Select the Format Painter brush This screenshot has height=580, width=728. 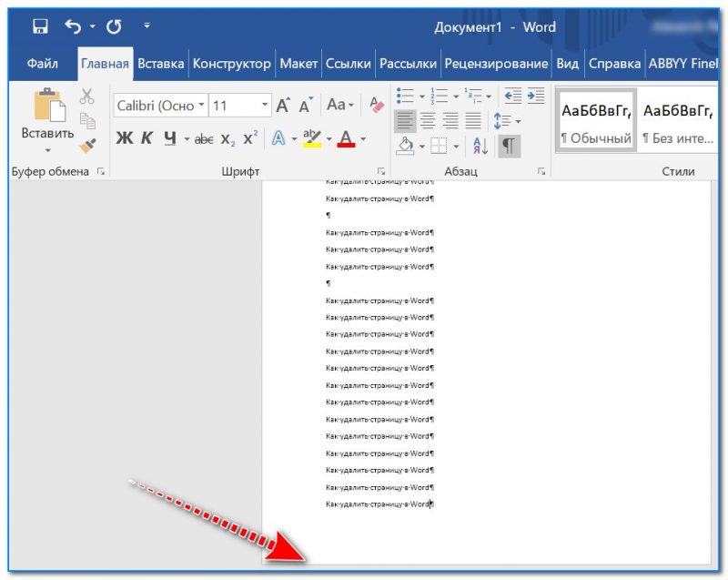click(x=87, y=146)
